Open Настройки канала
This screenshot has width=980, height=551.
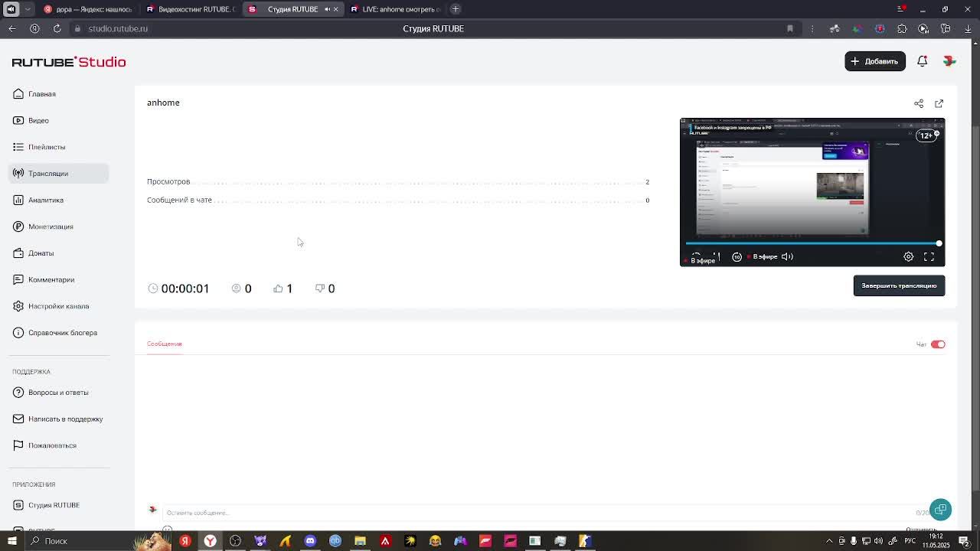pyautogui.click(x=58, y=306)
